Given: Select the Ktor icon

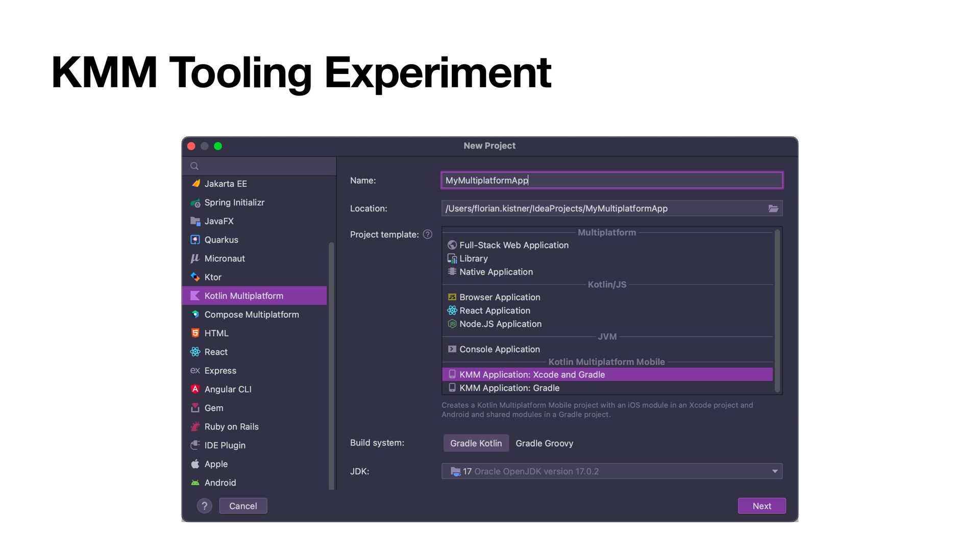Looking at the screenshot, I should point(195,277).
